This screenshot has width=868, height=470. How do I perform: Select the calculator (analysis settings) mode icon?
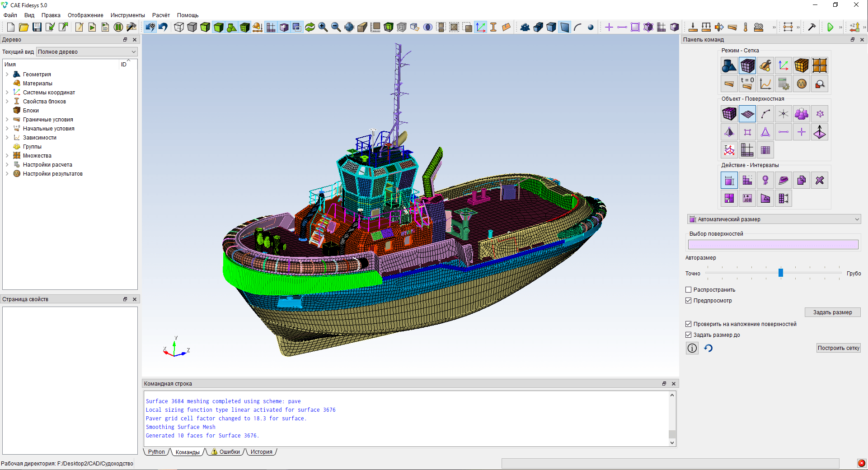pos(783,84)
